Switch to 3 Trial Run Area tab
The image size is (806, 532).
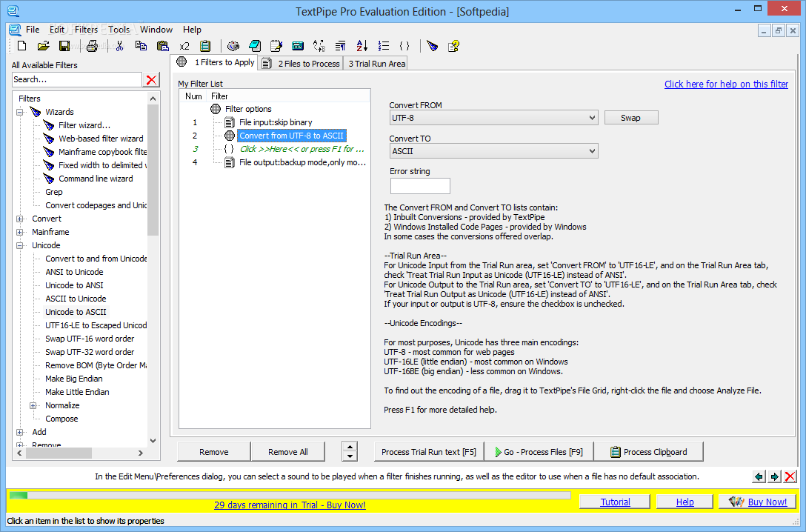(377, 64)
